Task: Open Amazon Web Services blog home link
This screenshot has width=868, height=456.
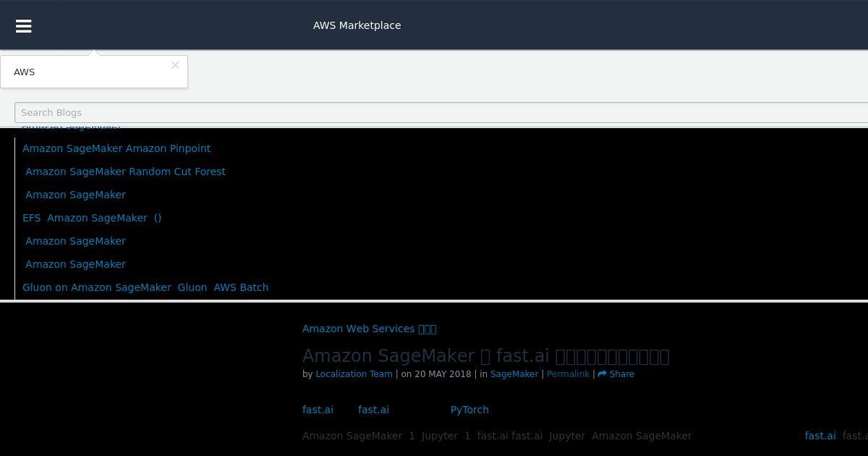Action: coord(369,329)
